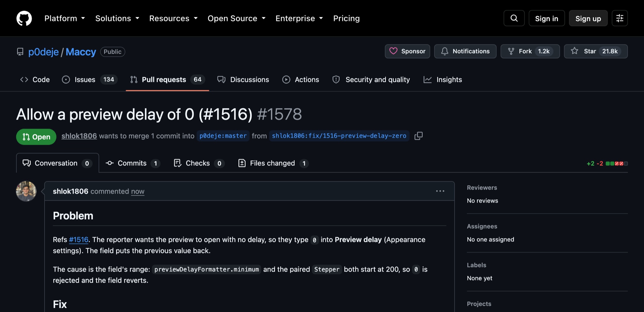Open shlok1806 profile link in merge line
This screenshot has width=644, height=312.
pyautogui.click(x=79, y=136)
